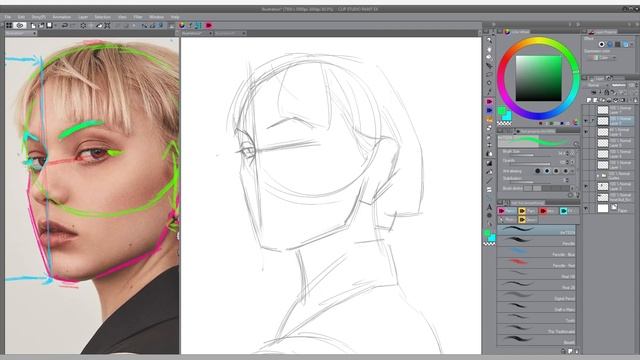This screenshot has height=360, width=640.
Task: Switch to the Color Wheel palette tab
Action: [518, 31]
